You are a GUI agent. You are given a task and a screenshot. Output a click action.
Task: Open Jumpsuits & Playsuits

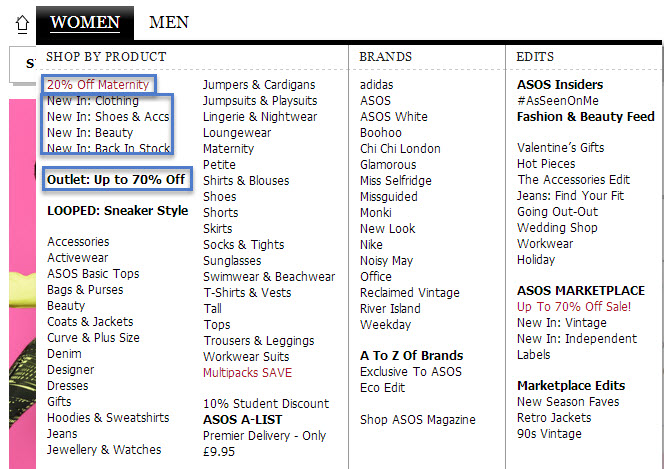(260, 101)
